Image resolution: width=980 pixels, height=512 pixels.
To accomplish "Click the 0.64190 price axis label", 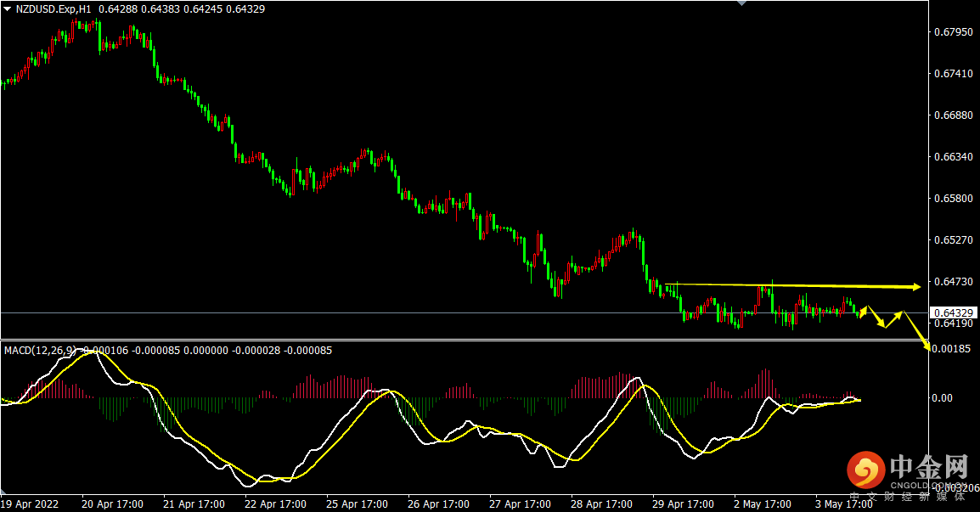I will click(953, 324).
